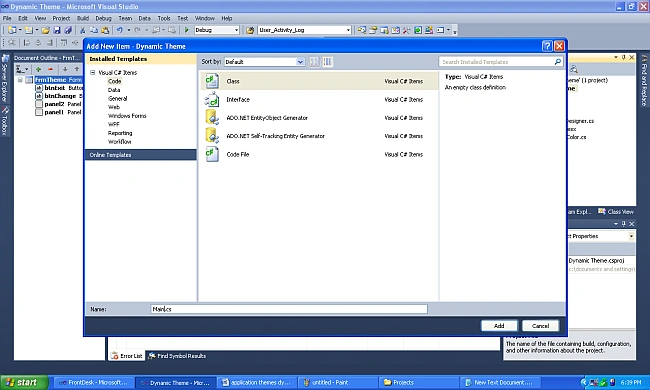Open the Sort by Default dropdown
The width and height of the screenshot is (650, 390).
click(264, 62)
